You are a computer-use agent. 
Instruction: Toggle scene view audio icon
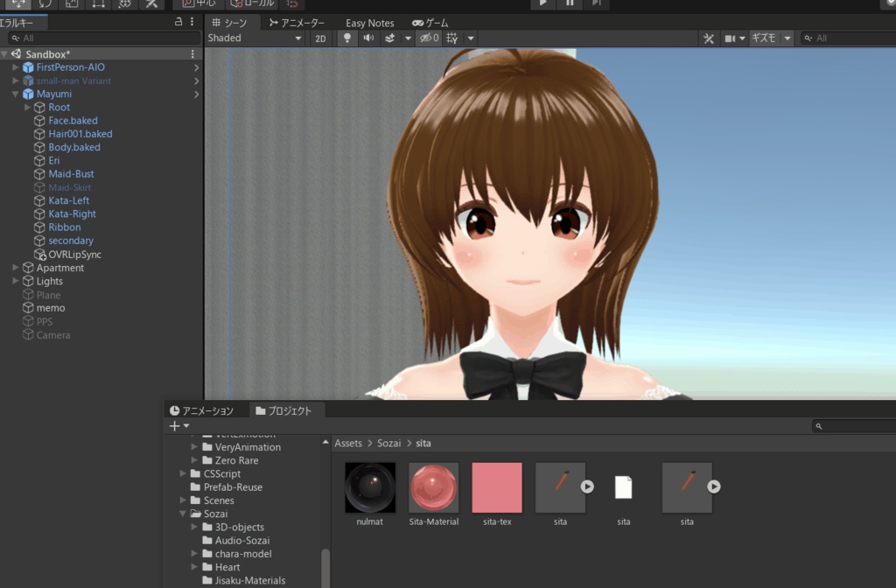pos(367,38)
